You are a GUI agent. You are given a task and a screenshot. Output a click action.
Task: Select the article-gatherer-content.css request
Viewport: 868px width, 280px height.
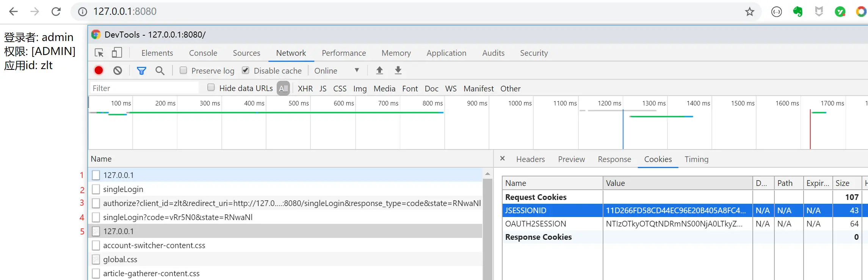point(285,273)
